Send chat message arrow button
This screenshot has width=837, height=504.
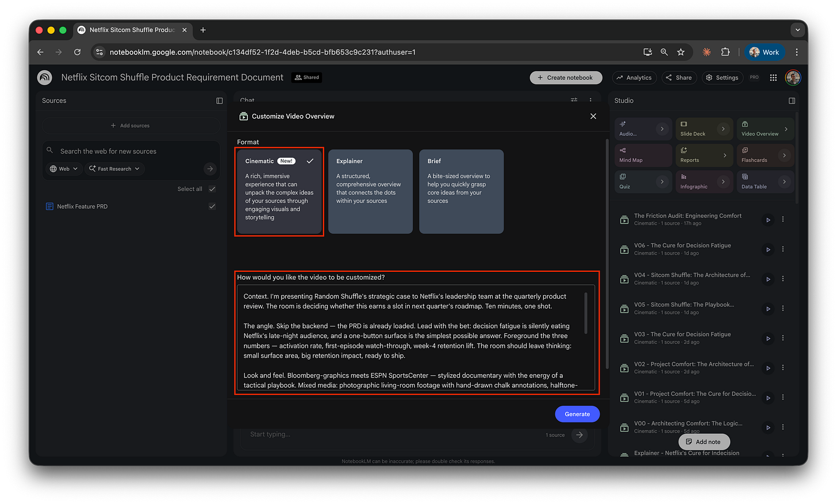click(579, 435)
